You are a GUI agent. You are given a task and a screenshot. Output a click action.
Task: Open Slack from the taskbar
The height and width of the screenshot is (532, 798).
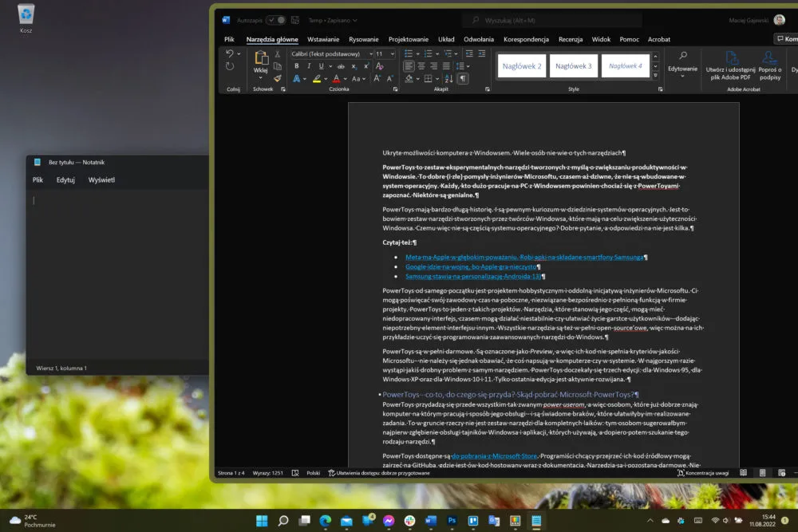click(409, 520)
